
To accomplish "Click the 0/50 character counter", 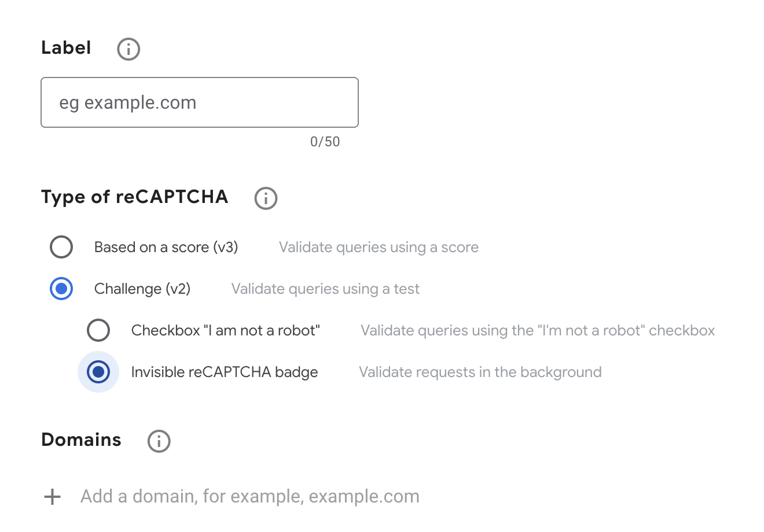I will click(x=325, y=142).
